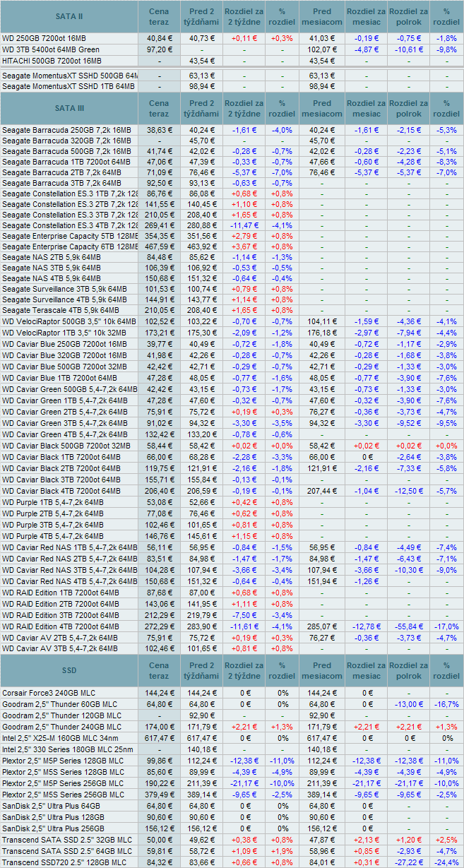Image resolution: width=464 pixels, height=868 pixels.
Task: Select "Seagate Enterprise Capacity 6TB" product name
Action: [x=69, y=246]
